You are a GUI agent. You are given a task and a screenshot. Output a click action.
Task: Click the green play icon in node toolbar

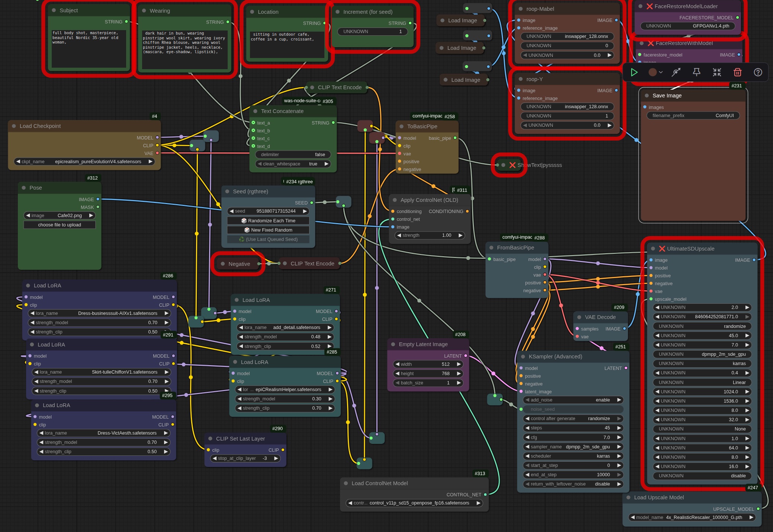click(x=634, y=72)
